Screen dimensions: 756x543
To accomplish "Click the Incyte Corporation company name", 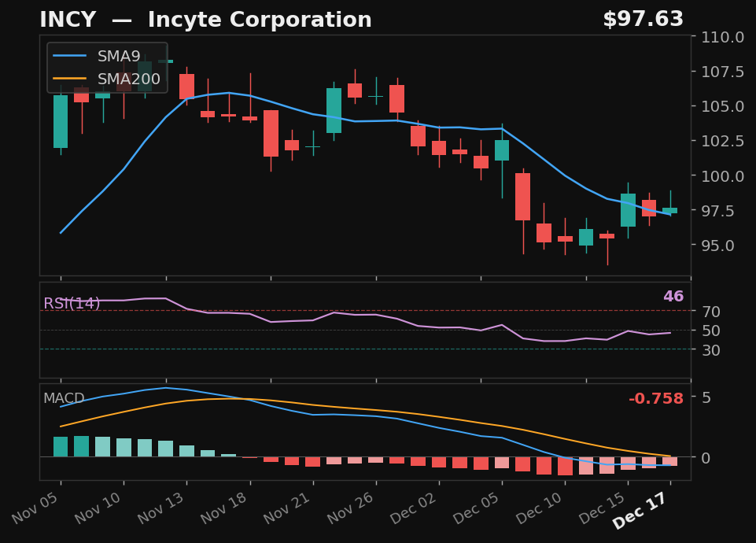I will click(260, 20).
